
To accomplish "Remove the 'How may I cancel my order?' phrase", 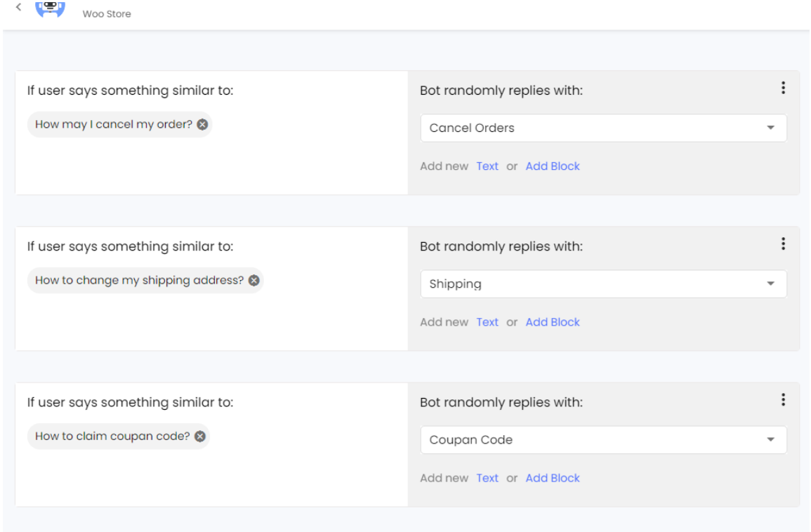I will point(203,125).
